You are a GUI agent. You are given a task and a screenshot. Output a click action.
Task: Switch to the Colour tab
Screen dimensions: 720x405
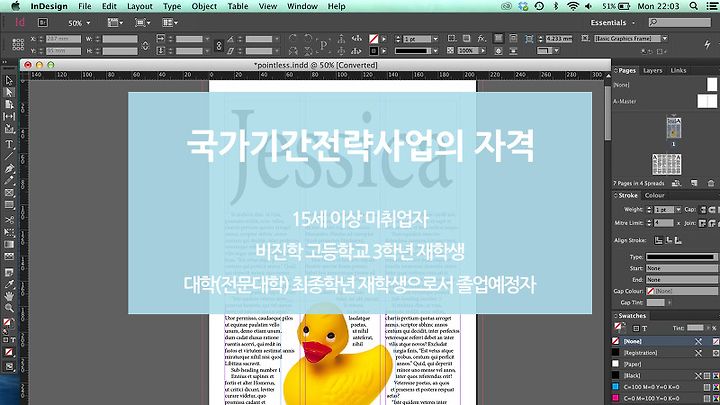654,195
